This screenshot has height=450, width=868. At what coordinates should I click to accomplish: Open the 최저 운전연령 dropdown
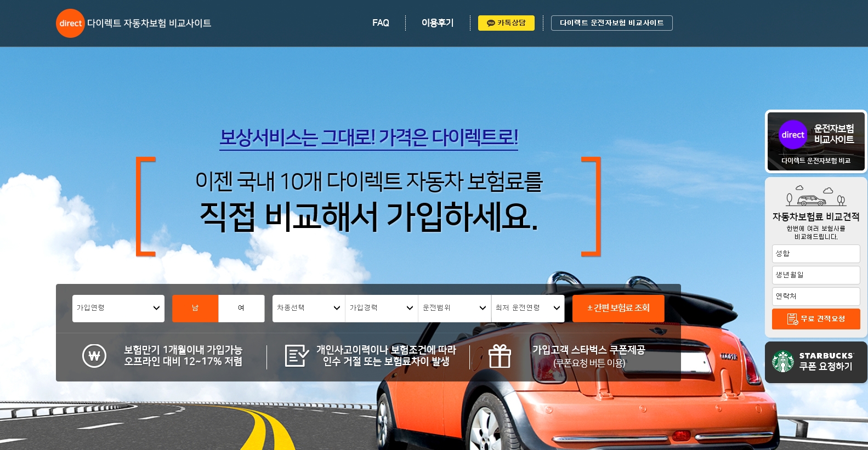pyautogui.click(x=528, y=308)
